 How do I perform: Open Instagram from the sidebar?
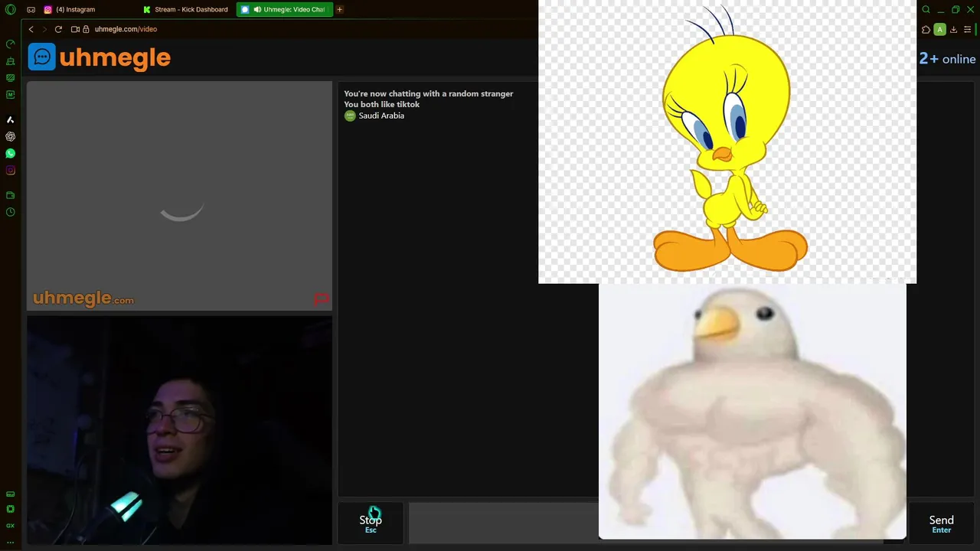tap(11, 171)
